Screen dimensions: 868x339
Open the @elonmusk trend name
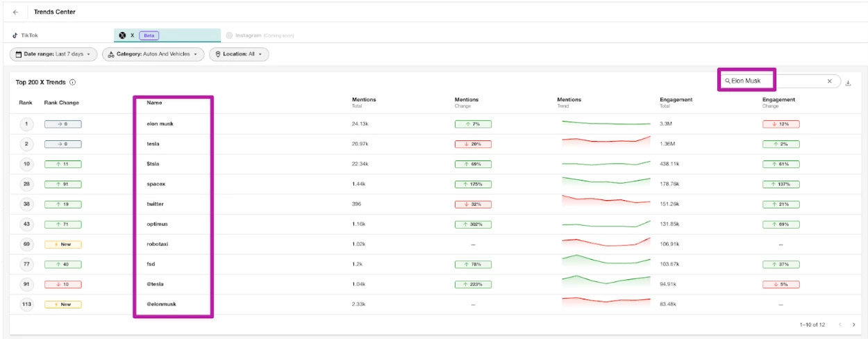[161, 304]
